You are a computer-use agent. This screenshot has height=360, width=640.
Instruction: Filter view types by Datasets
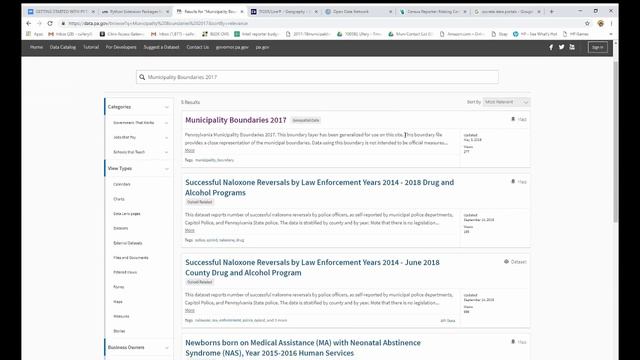point(120,229)
